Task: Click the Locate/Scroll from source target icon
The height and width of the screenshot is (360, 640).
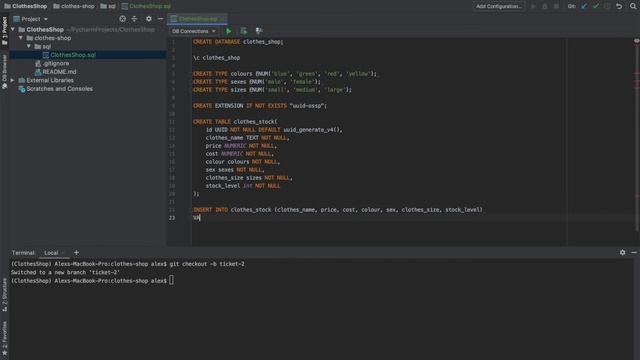Action: [x=122, y=19]
